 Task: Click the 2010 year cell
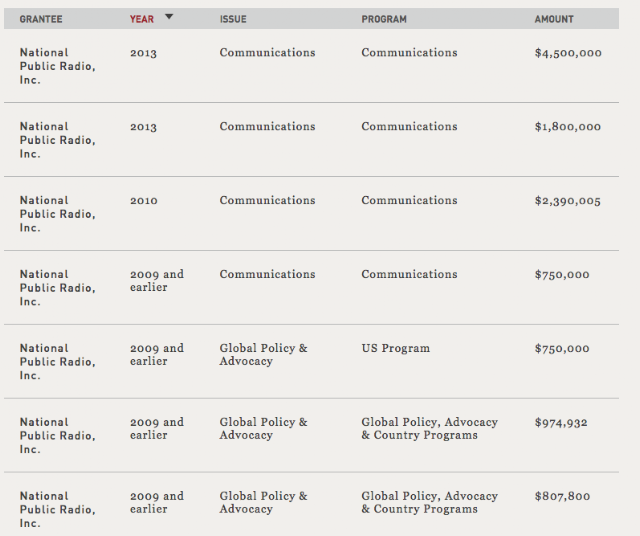(x=144, y=200)
